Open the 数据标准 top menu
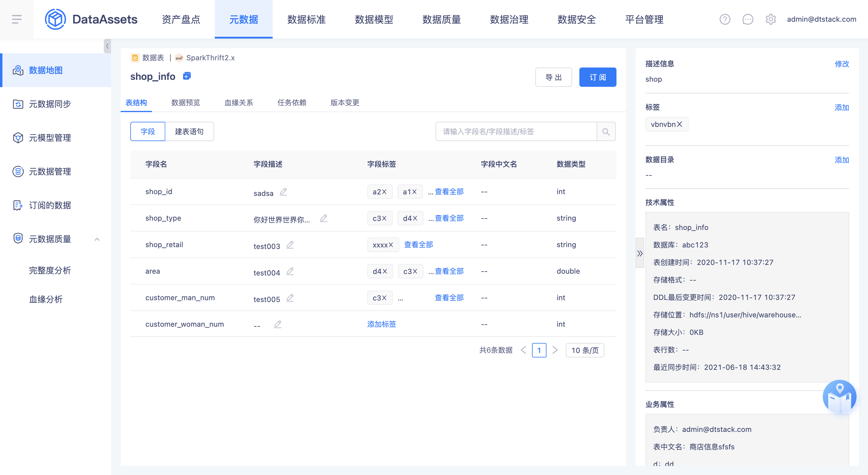Viewport: 868px width, 475px height. tap(306, 19)
